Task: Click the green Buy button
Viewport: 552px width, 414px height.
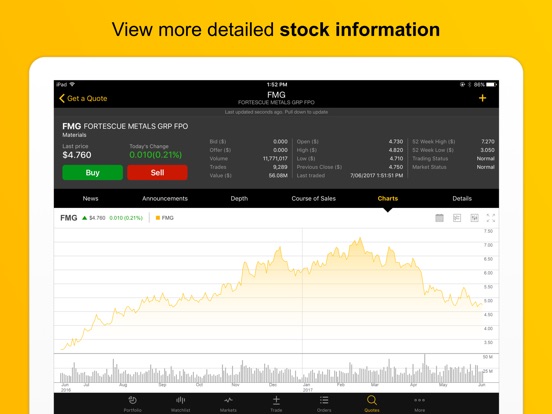Action: 93,172
